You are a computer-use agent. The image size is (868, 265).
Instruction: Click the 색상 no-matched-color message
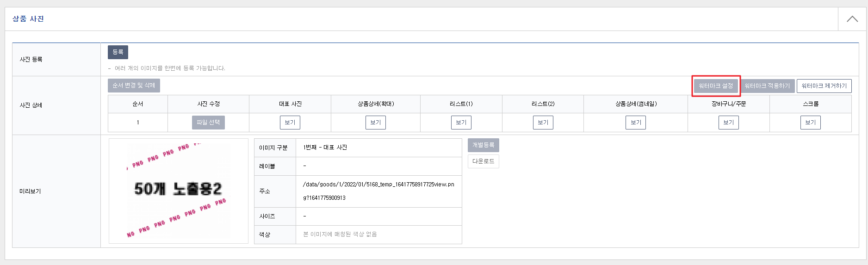(340, 234)
